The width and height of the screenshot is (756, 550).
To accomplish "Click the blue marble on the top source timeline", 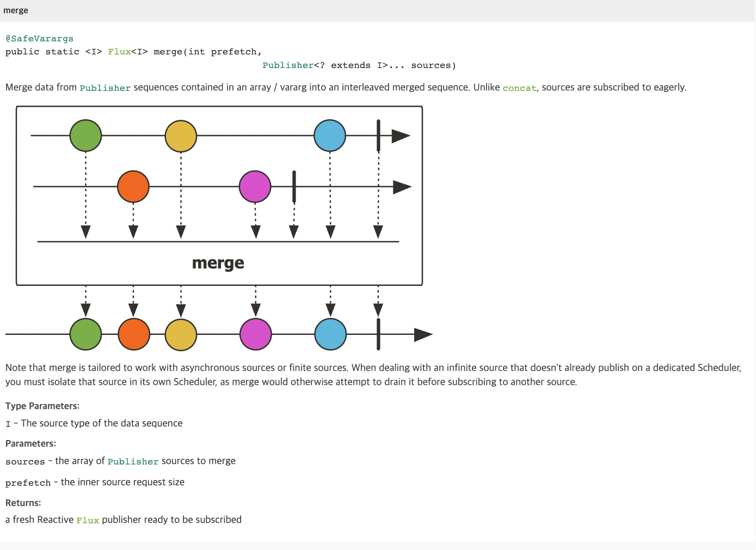I will (330, 136).
